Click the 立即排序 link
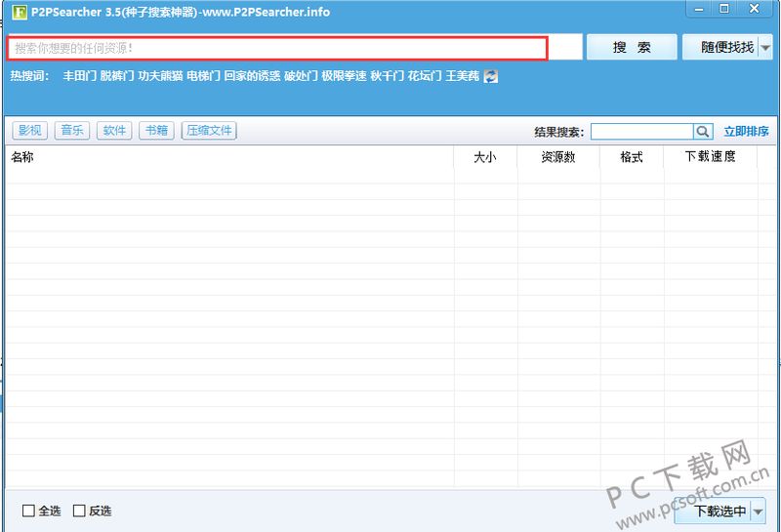 coord(746,132)
